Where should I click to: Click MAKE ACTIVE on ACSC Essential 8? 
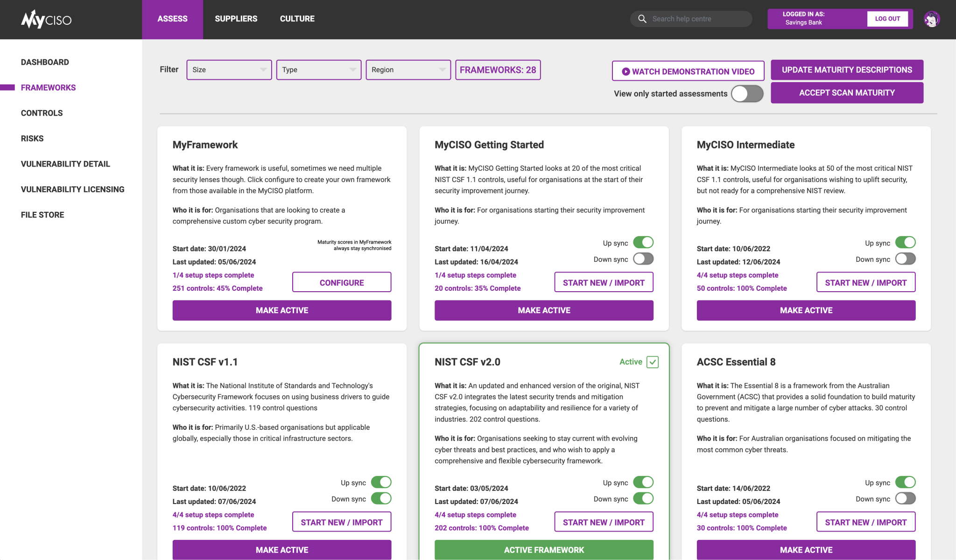coord(806,550)
